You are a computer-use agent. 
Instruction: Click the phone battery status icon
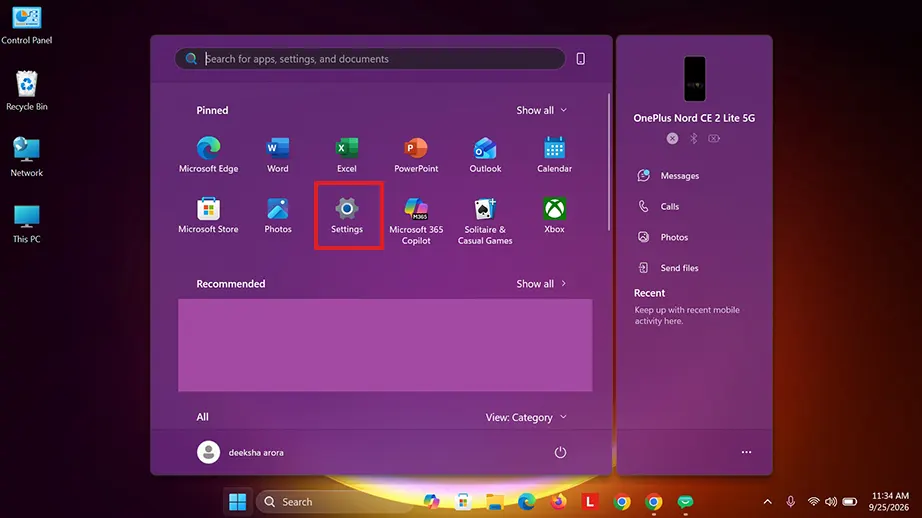pyautogui.click(x=714, y=138)
